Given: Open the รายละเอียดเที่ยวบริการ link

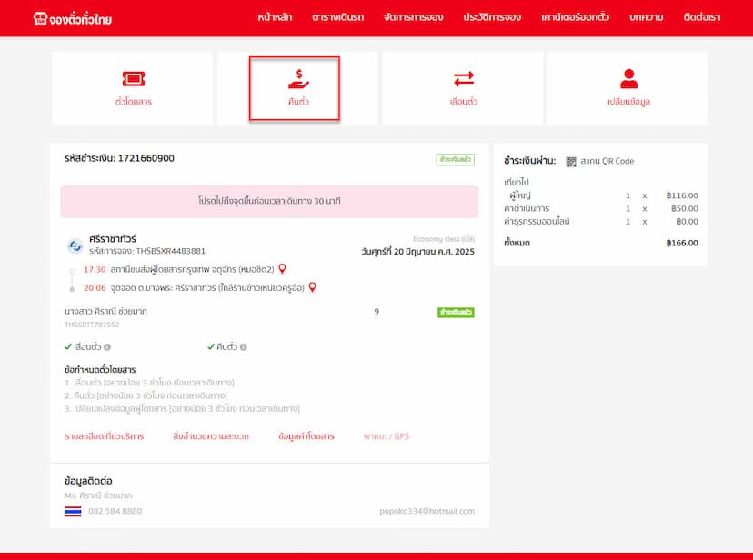Looking at the screenshot, I should pyautogui.click(x=104, y=436).
